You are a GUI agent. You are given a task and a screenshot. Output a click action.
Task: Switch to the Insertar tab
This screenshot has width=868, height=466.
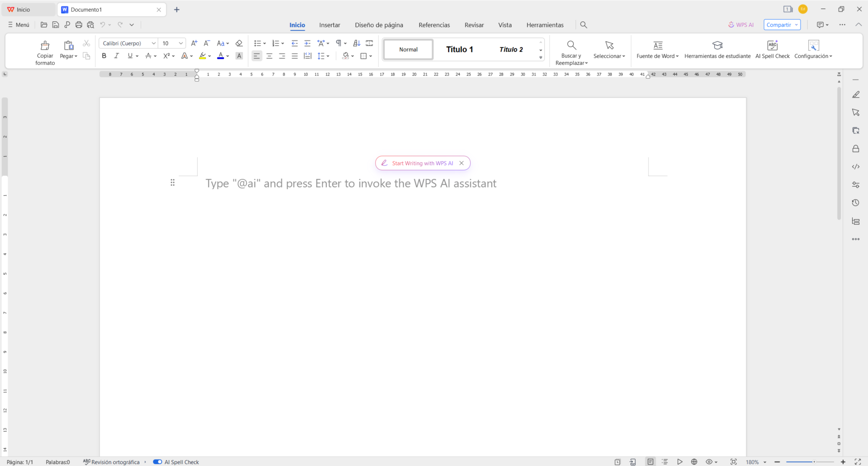click(329, 25)
